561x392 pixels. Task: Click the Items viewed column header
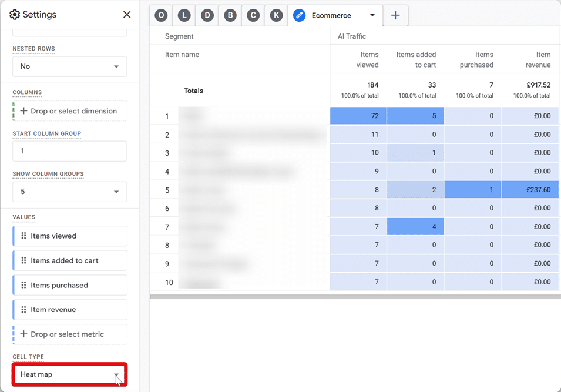(368, 60)
